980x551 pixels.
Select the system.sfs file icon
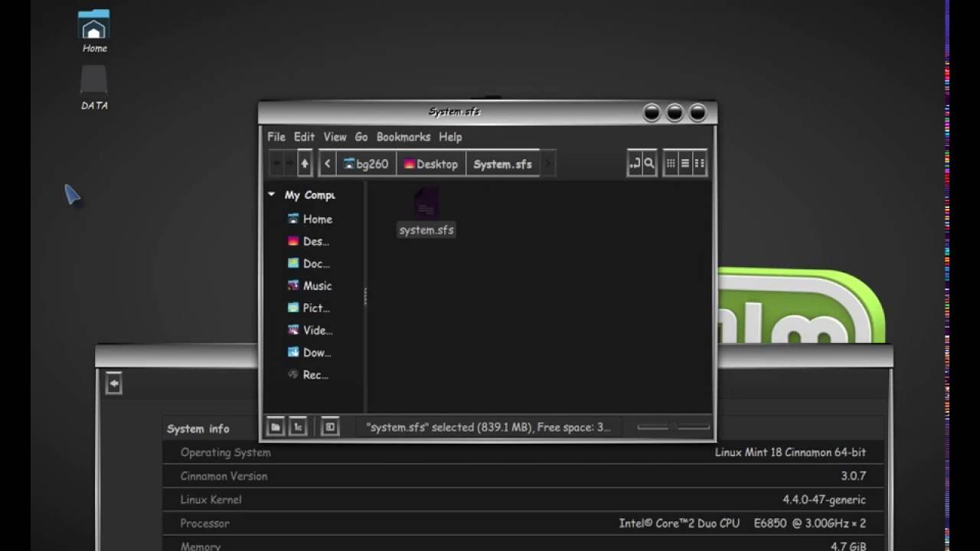pyautogui.click(x=426, y=203)
